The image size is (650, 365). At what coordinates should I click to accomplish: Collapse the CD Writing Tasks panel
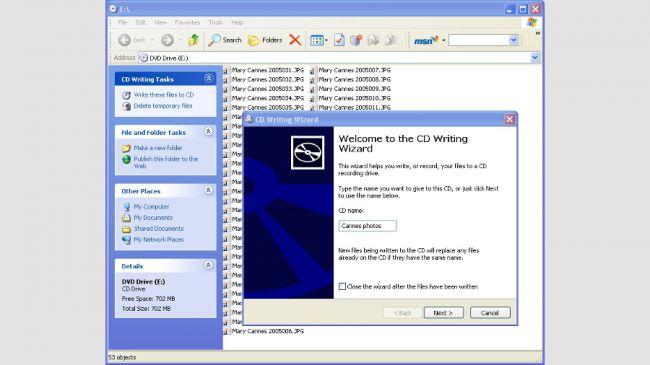209,78
